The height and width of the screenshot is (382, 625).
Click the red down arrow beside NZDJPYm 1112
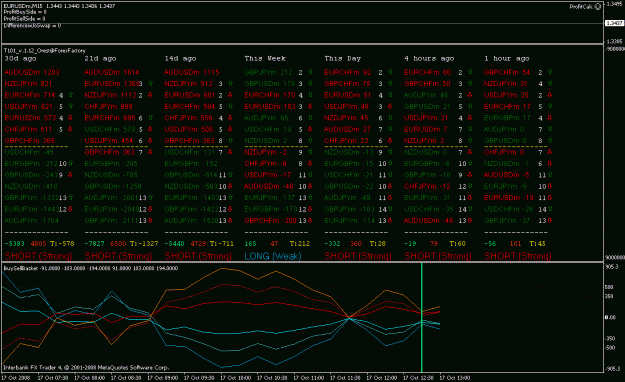click(150, 95)
